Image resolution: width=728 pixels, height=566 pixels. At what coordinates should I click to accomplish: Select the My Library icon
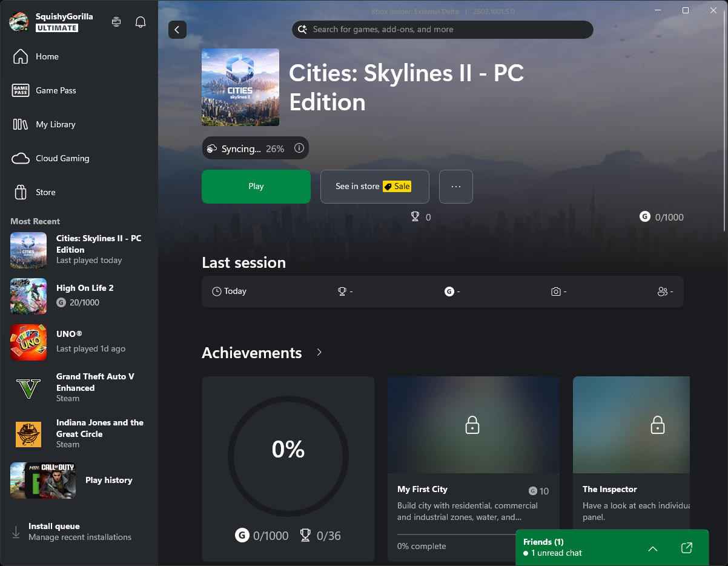tap(21, 124)
